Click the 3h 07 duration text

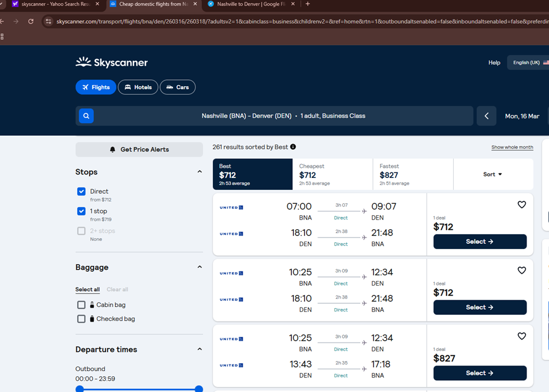341,205
